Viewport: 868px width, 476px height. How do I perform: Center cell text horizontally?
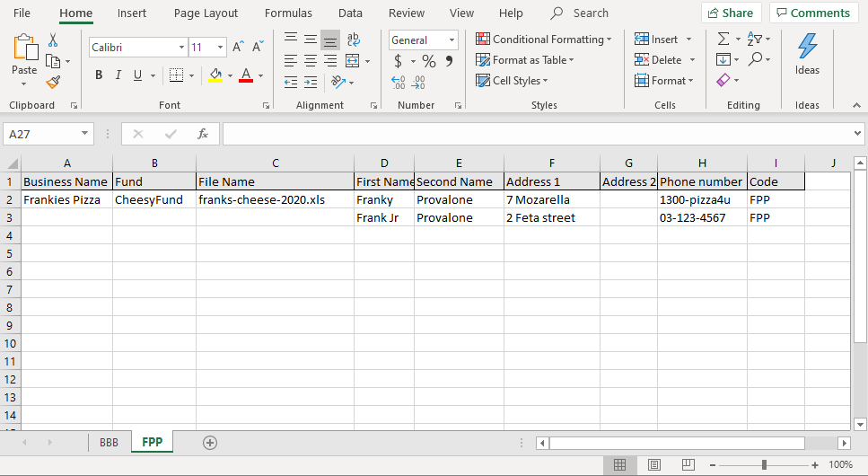pyautogui.click(x=311, y=60)
